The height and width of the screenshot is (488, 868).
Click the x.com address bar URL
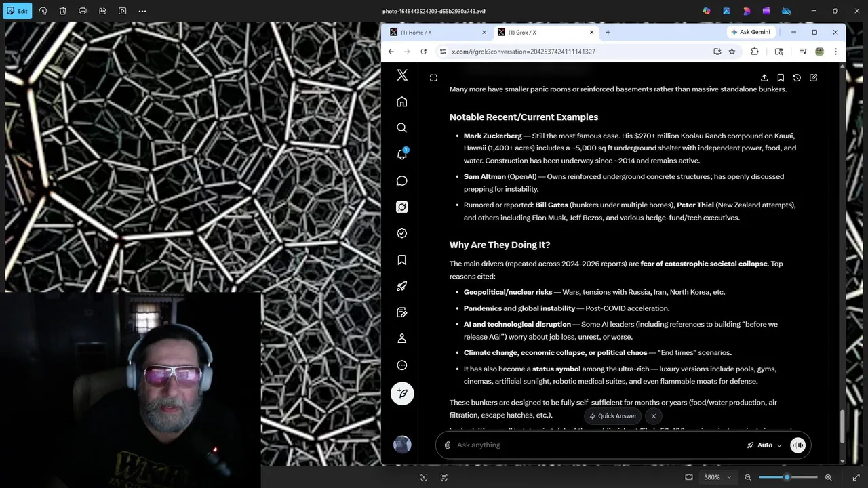click(x=524, y=52)
